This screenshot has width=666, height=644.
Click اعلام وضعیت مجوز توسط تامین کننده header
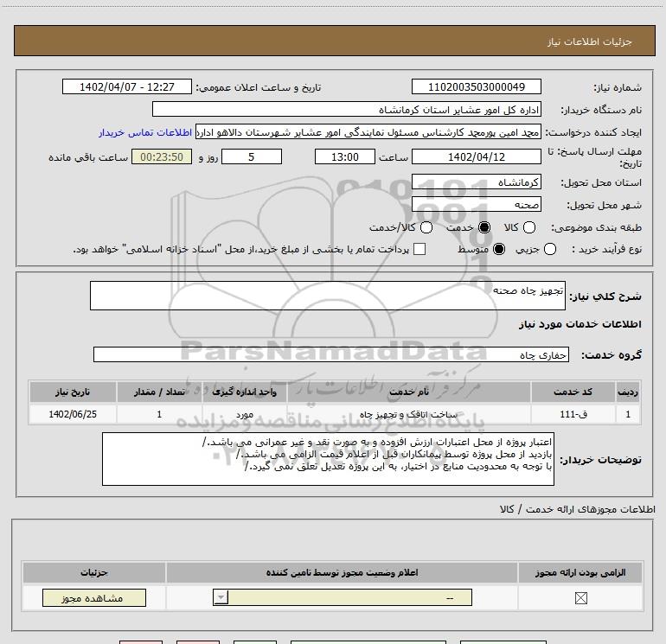coord(343,572)
